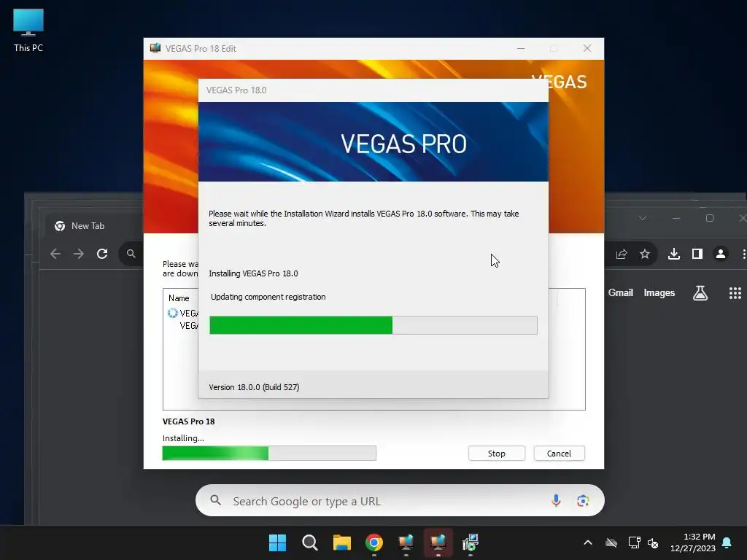Open File Explorer from the taskbar
Image resolution: width=747 pixels, height=560 pixels.
[342, 542]
